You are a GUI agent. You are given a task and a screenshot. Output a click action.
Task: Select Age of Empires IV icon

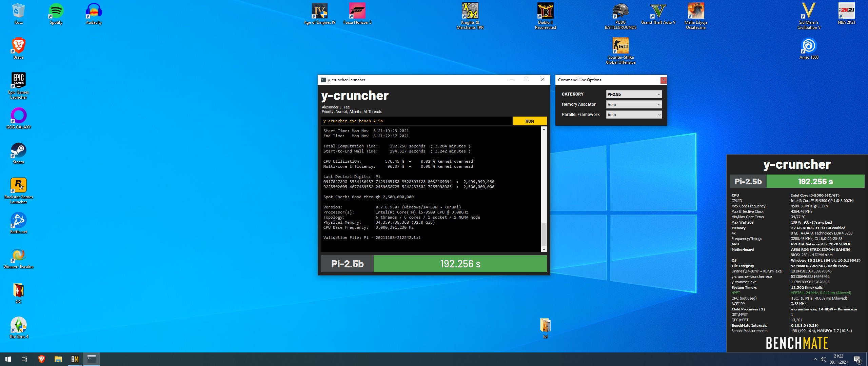pyautogui.click(x=319, y=14)
